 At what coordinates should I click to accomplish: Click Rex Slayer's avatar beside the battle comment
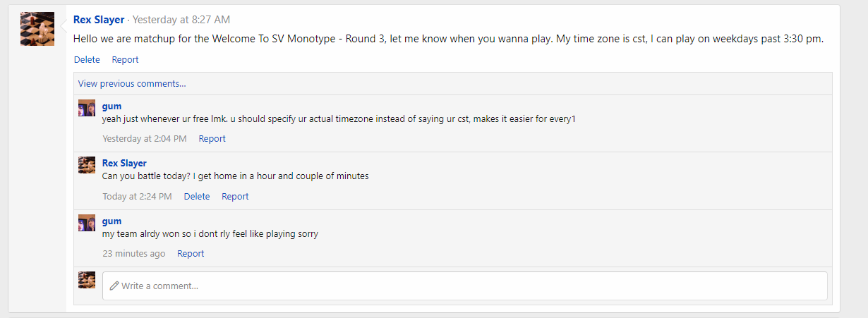pyautogui.click(x=87, y=165)
